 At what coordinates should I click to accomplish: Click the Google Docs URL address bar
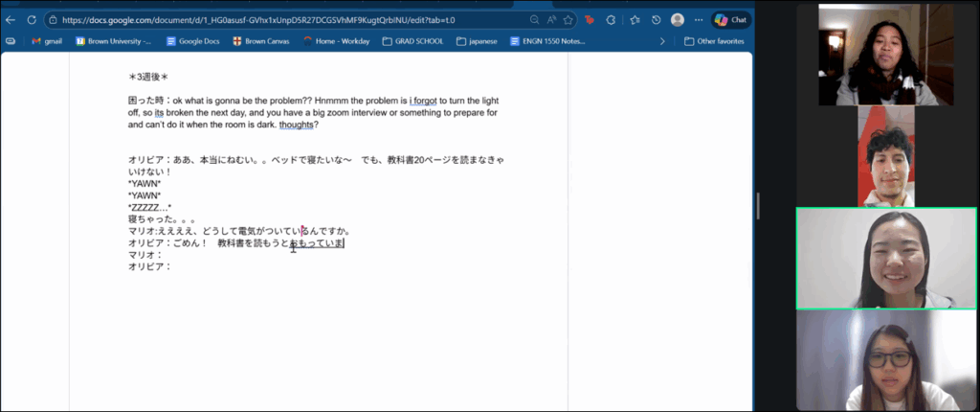pos(287,19)
